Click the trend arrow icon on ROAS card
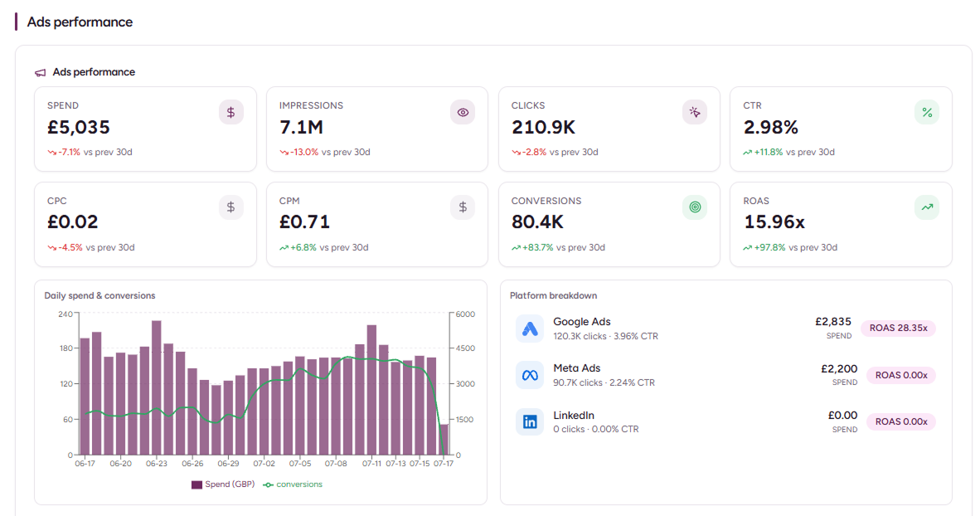 point(927,207)
